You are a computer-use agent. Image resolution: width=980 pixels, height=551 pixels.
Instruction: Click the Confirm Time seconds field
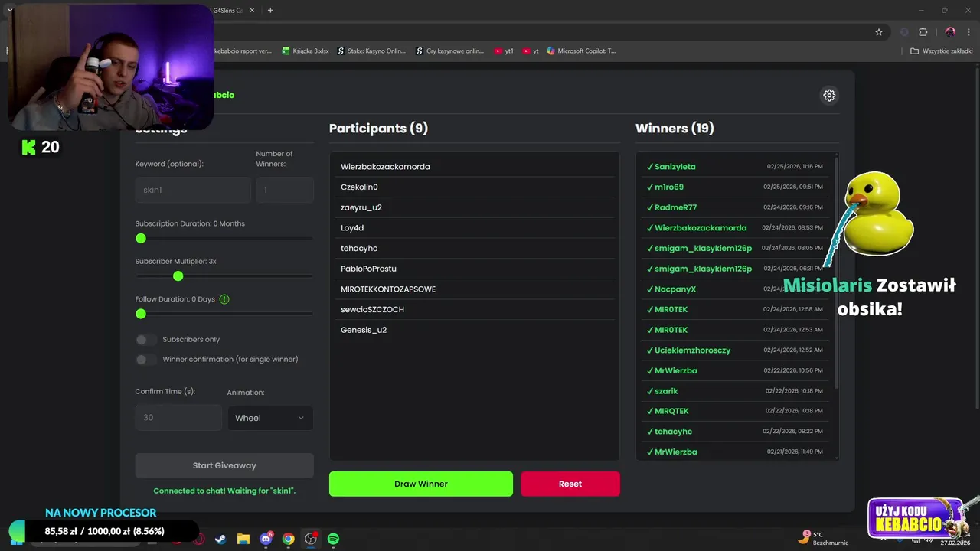pos(178,418)
